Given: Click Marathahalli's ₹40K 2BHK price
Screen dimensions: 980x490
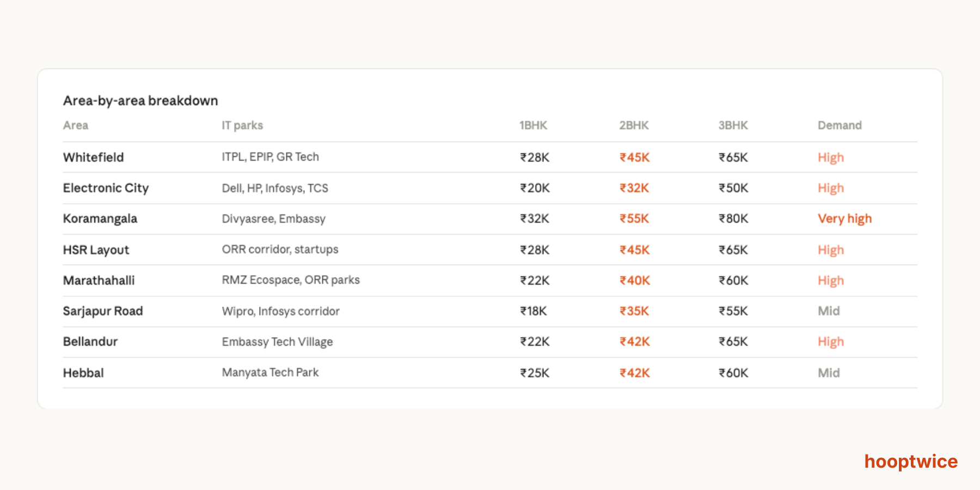Looking at the screenshot, I should 634,281.
